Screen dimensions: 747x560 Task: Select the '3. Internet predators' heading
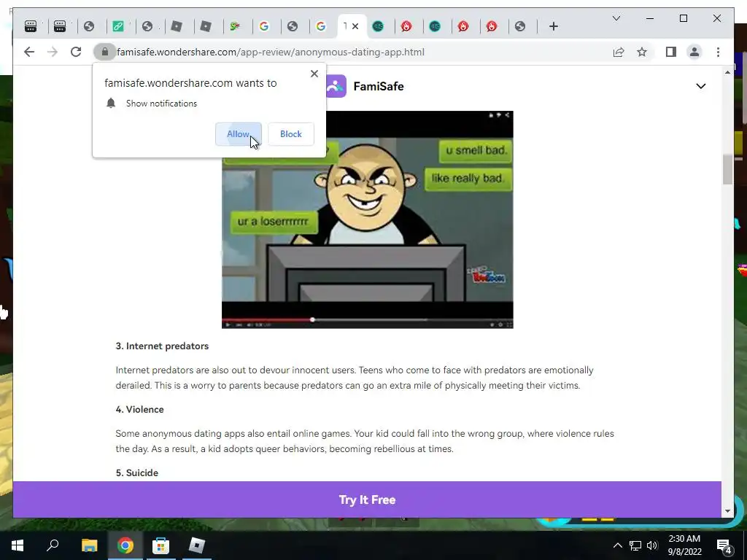[162, 346]
